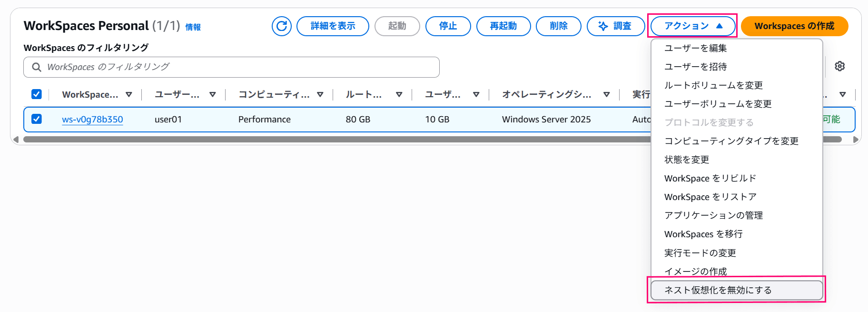Open the 情報 info link
The width and height of the screenshot is (868, 312).
(193, 27)
